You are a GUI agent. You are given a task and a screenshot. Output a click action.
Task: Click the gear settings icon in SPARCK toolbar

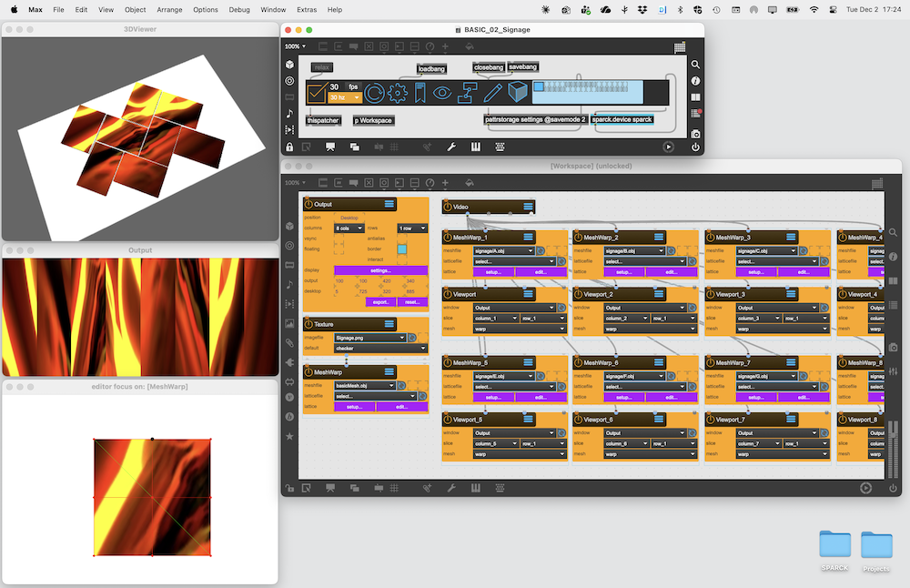397,92
